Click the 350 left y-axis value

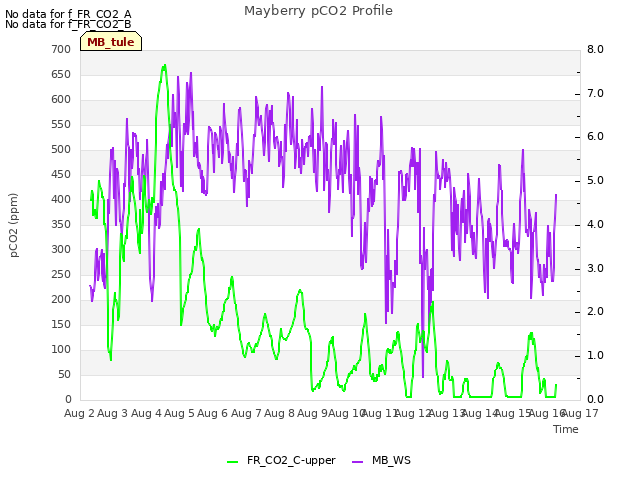point(61,224)
